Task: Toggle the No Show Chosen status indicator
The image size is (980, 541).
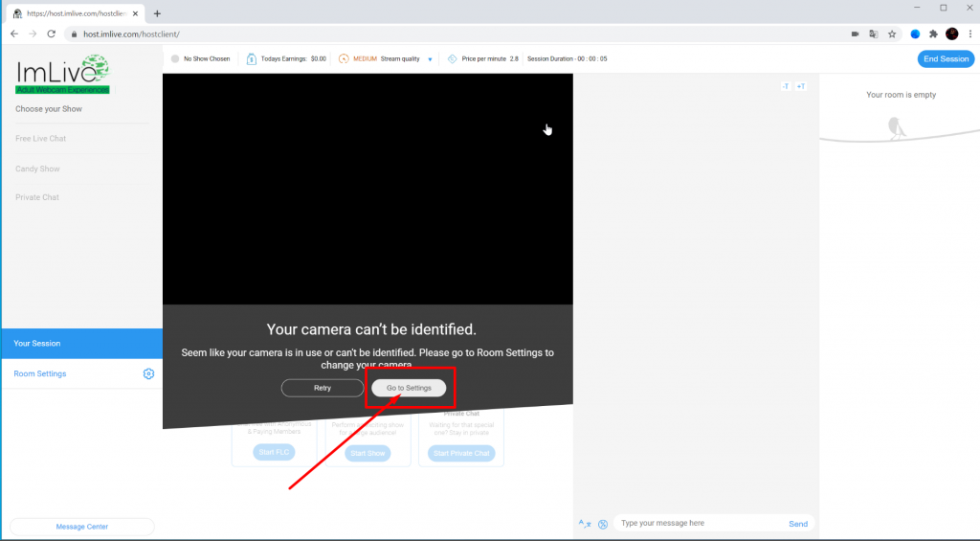Action: pyautogui.click(x=175, y=58)
